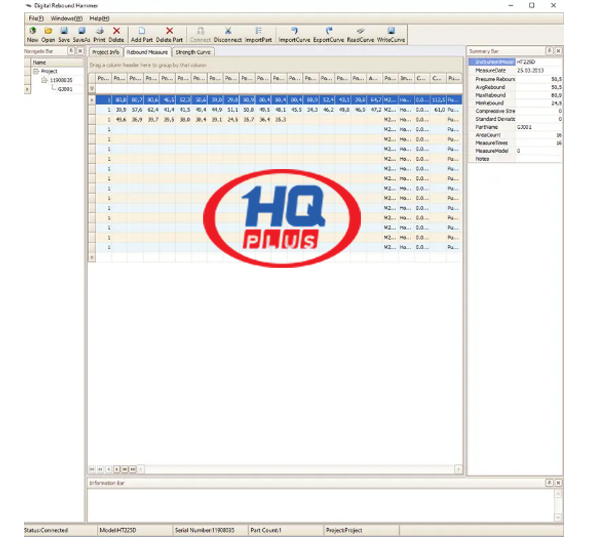Click the MeasureDate value 25.03.2013

(531, 71)
